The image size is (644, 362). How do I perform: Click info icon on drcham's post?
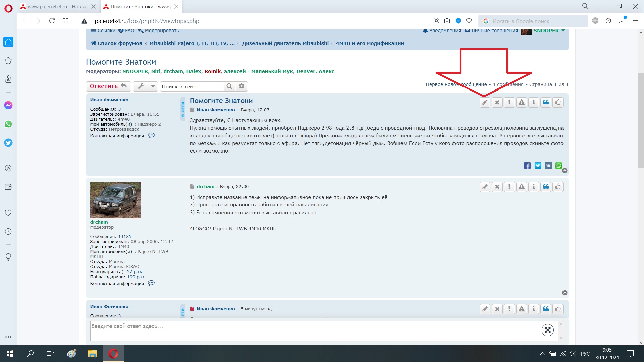(x=533, y=187)
